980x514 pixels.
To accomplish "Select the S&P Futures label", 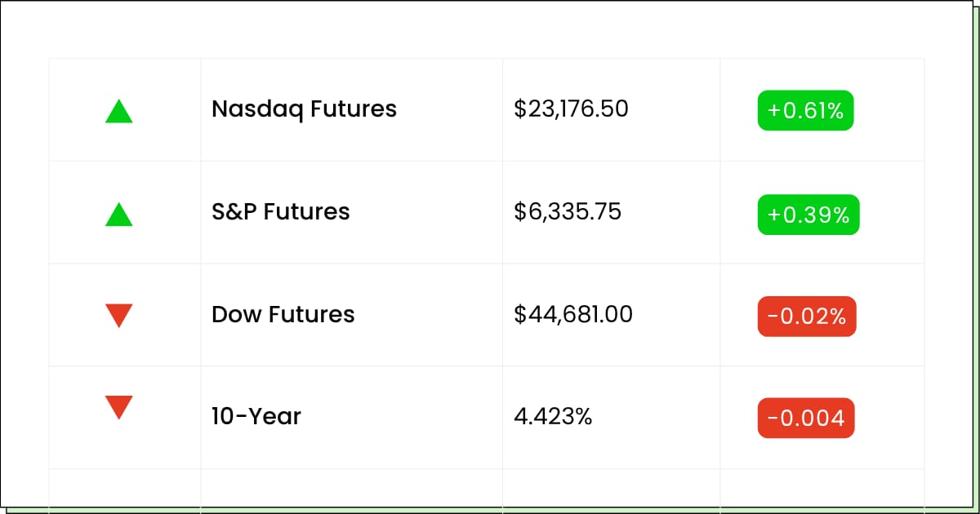I will (280, 212).
